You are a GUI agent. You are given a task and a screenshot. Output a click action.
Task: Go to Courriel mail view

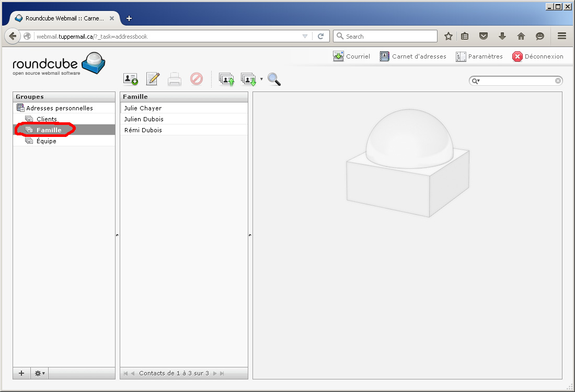click(x=351, y=56)
